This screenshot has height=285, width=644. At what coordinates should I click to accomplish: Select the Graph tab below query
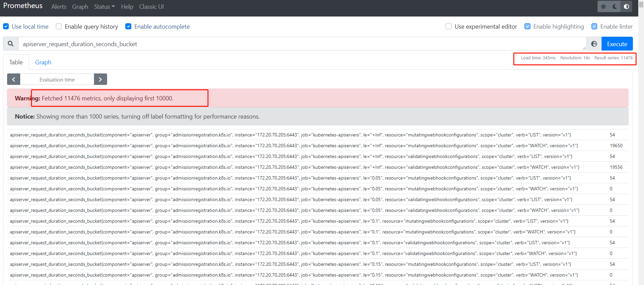[x=43, y=62]
